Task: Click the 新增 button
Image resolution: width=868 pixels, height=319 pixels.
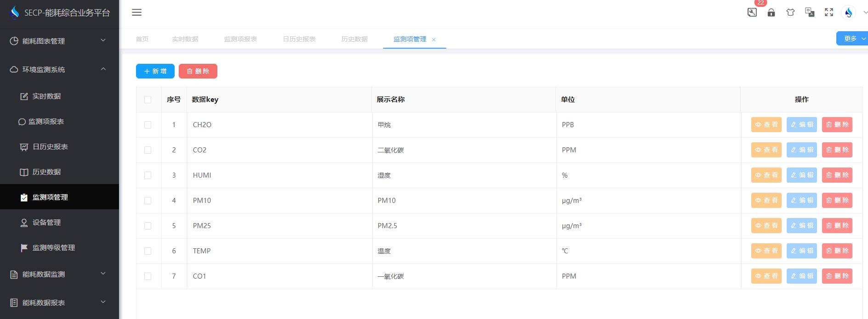Action: pos(155,71)
